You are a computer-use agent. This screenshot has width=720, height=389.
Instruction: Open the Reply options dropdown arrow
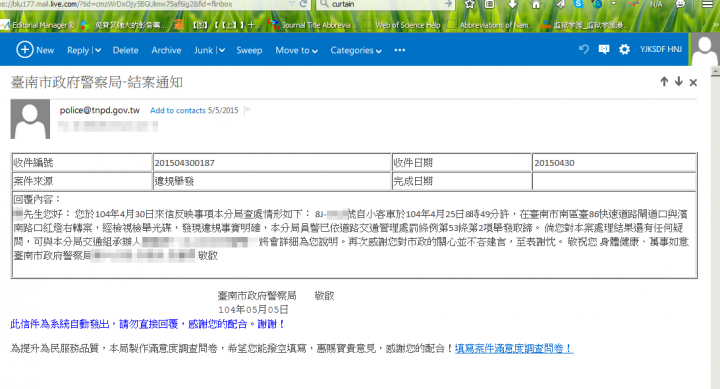pos(98,50)
